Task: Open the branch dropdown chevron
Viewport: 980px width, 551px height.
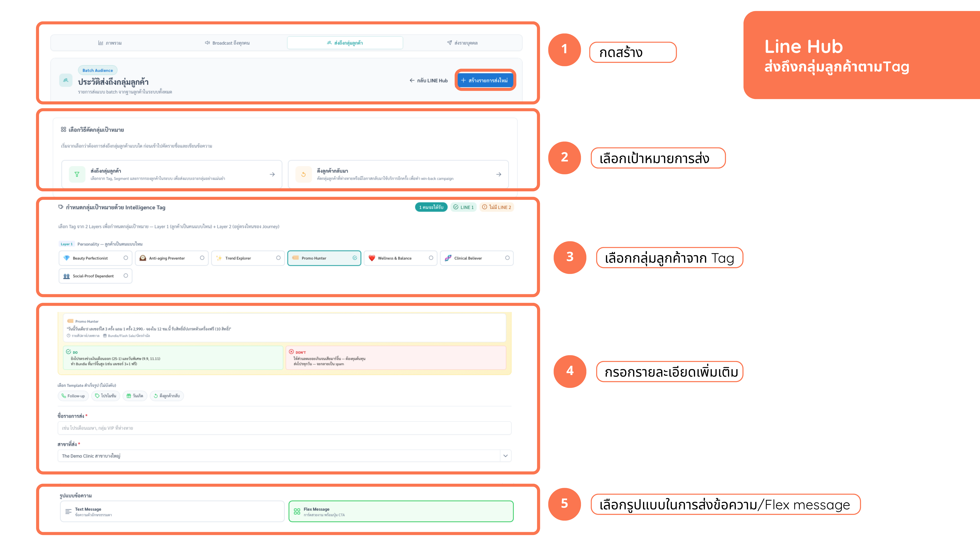Action: (505, 455)
